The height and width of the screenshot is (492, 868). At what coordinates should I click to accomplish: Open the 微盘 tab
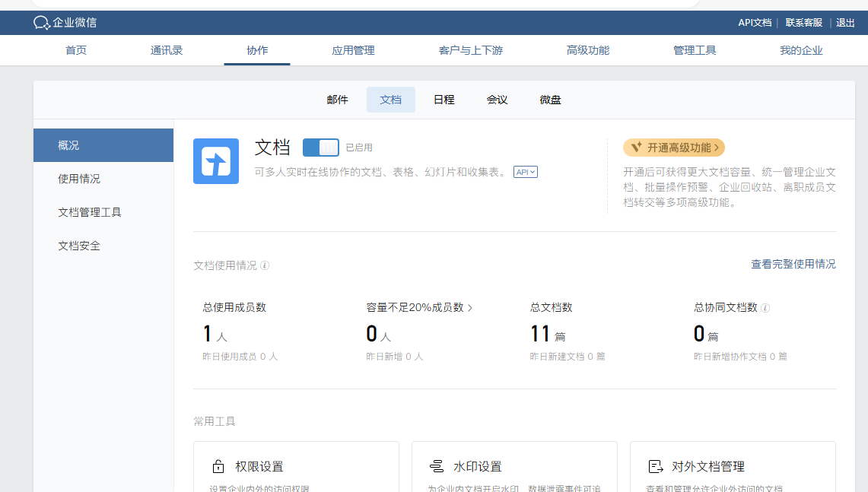pyautogui.click(x=549, y=100)
